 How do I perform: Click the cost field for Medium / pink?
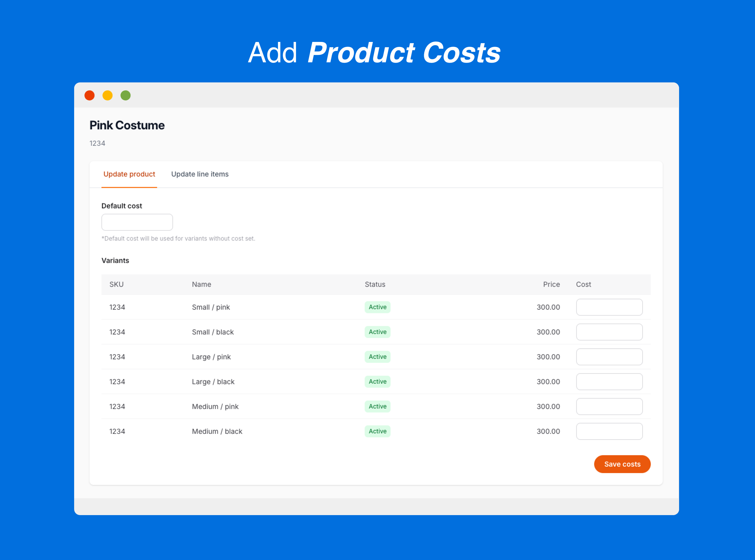click(609, 406)
